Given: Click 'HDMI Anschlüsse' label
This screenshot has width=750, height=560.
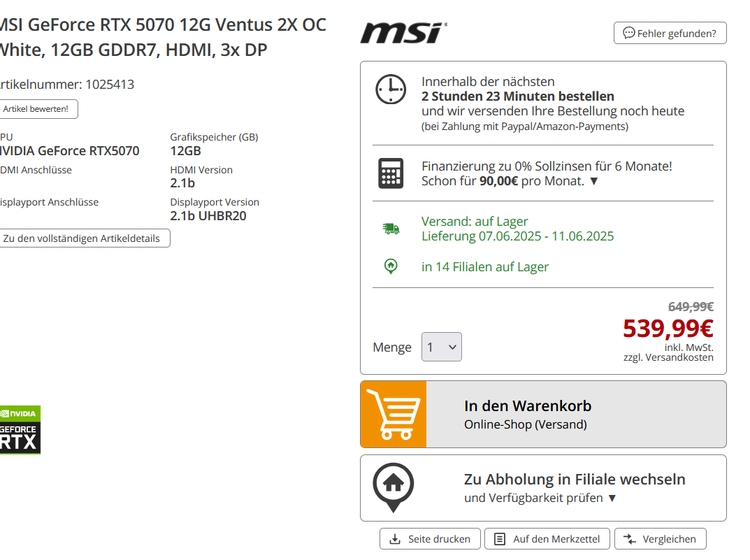Looking at the screenshot, I should [x=36, y=171].
